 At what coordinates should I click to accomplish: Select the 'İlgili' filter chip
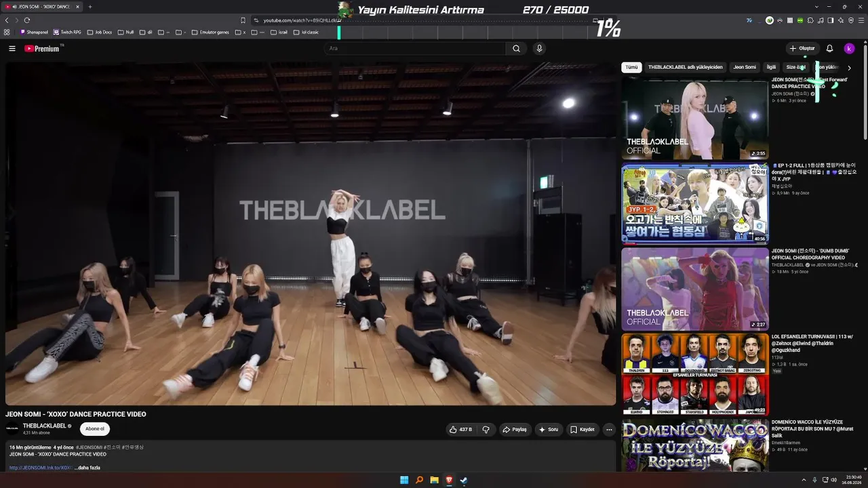[x=771, y=67]
